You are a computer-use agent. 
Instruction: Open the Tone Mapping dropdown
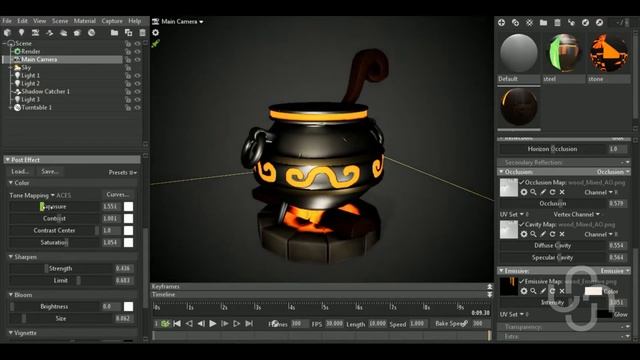32,196
